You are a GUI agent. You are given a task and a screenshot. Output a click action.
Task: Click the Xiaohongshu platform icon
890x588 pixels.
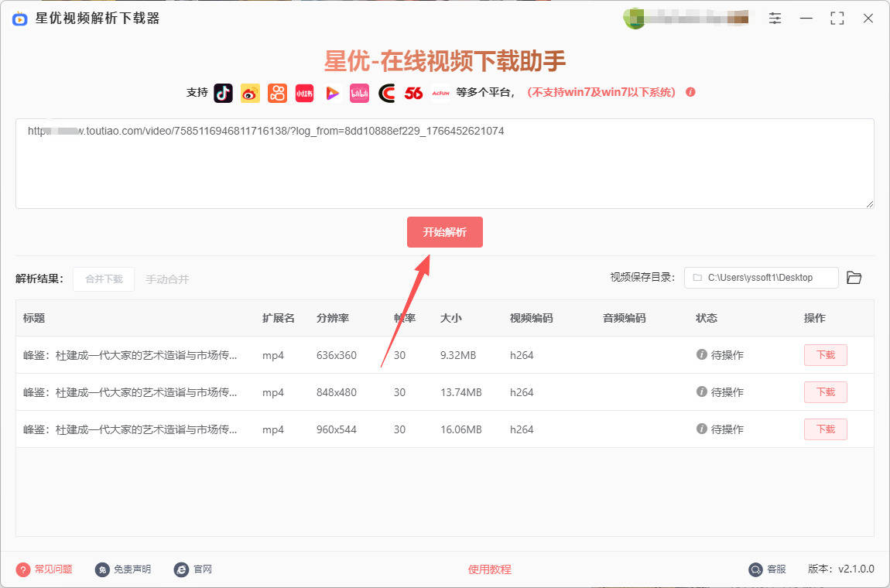[x=304, y=93]
